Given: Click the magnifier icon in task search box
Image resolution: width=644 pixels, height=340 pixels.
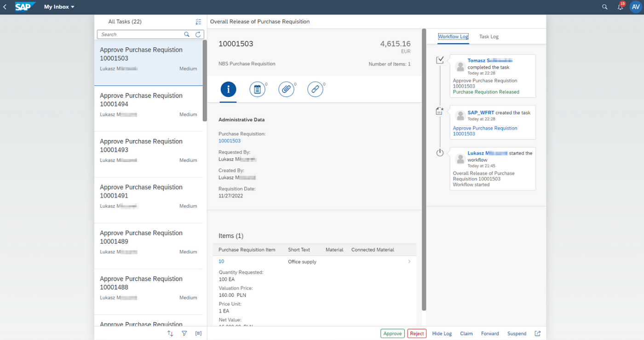Looking at the screenshot, I should [x=187, y=34].
